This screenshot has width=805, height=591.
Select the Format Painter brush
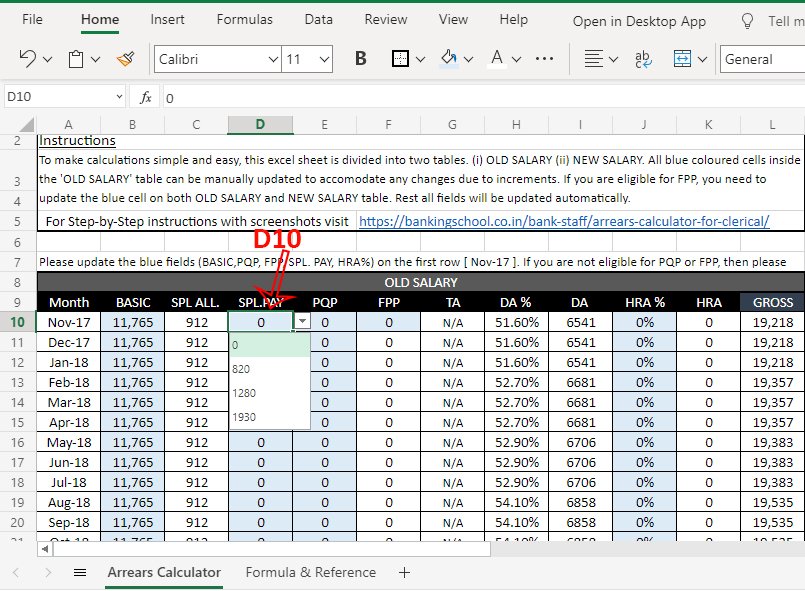(125, 59)
